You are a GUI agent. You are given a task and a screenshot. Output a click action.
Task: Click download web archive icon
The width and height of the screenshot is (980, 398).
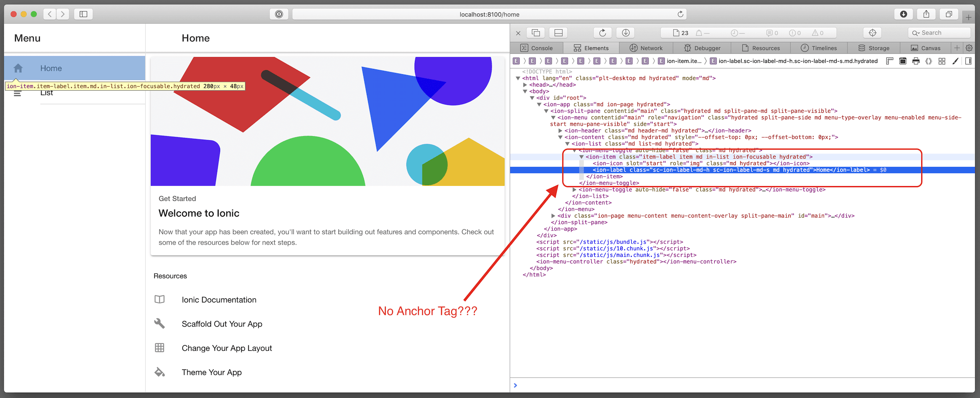tap(626, 33)
